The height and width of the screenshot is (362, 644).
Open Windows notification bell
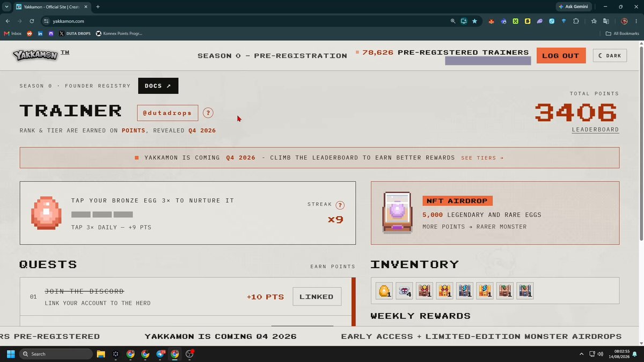(635, 354)
